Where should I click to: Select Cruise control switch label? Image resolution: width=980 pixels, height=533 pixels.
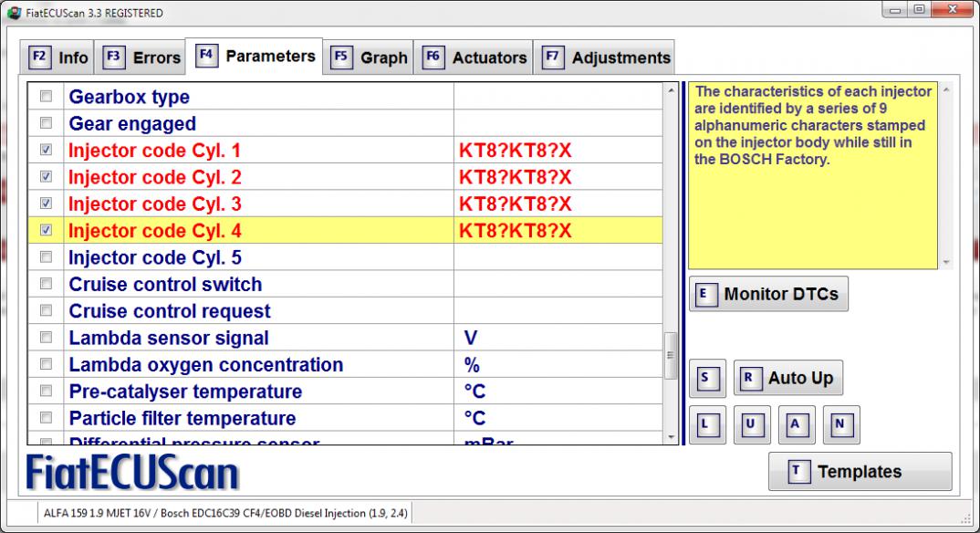tap(166, 285)
